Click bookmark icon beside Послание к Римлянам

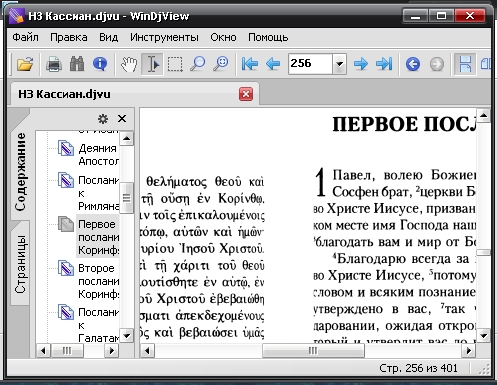66,180
